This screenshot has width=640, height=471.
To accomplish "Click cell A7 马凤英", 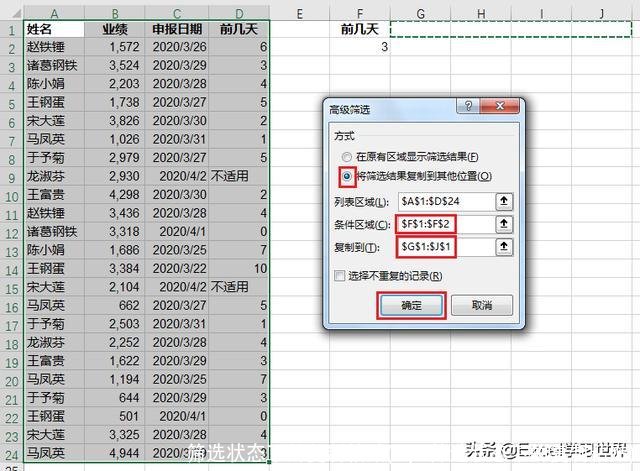I will point(54,139).
